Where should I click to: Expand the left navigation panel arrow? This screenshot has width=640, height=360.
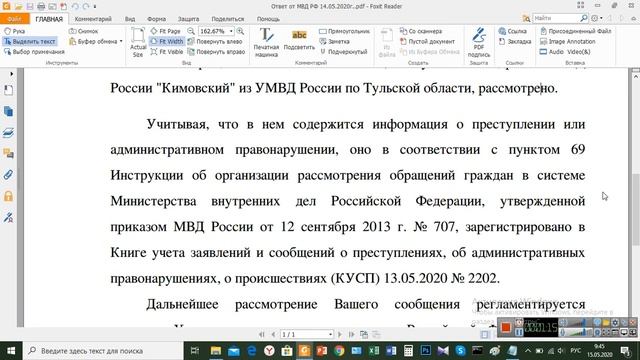(11, 73)
